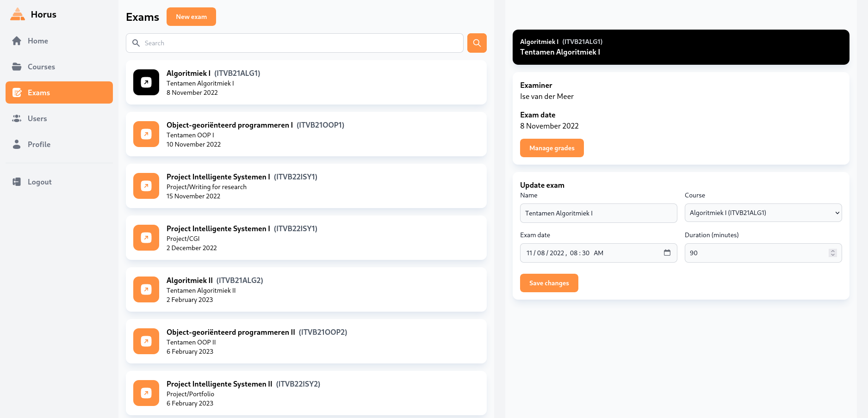
Task: Open the Algoritmiek II exam entry
Action: [306, 289]
